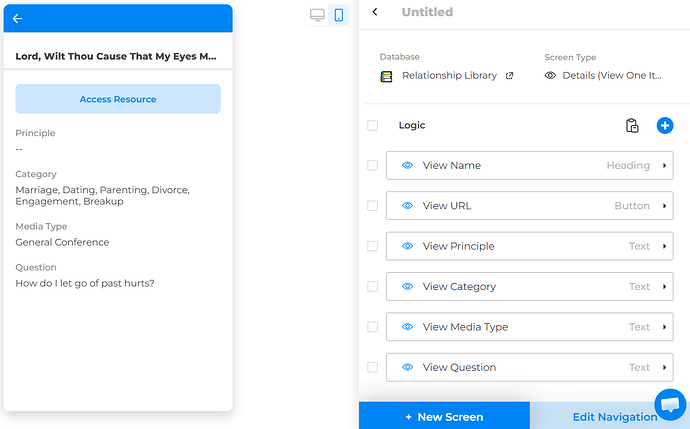Check the Logic select-all checkbox

373,125
